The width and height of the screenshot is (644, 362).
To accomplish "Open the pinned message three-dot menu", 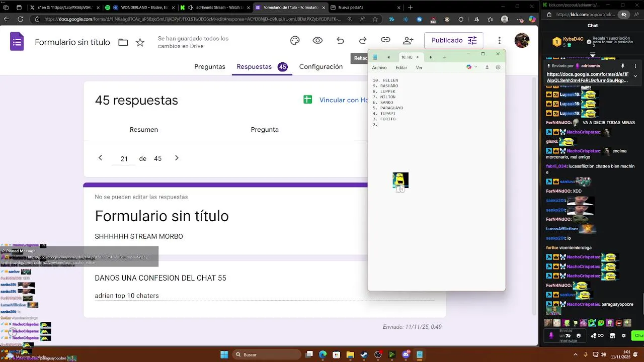I will pos(636,66).
